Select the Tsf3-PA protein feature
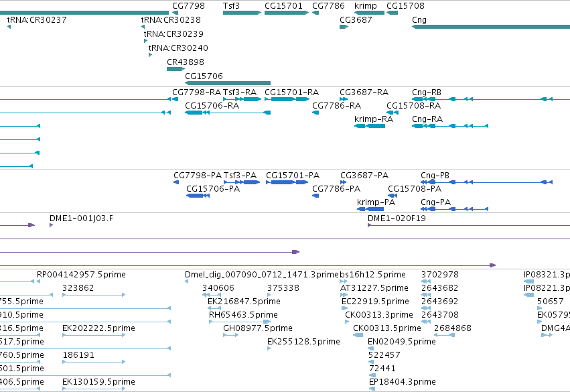This screenshot has height=392, width=570. 242,182
